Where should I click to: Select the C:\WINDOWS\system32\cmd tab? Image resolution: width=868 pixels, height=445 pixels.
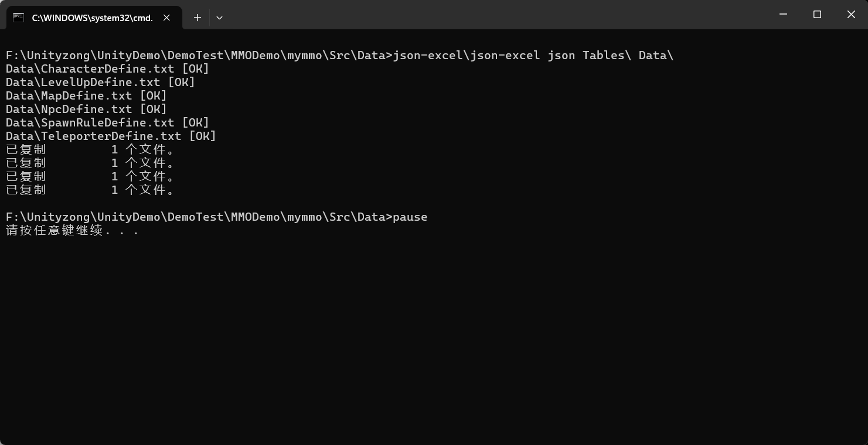tap(92, 18)
